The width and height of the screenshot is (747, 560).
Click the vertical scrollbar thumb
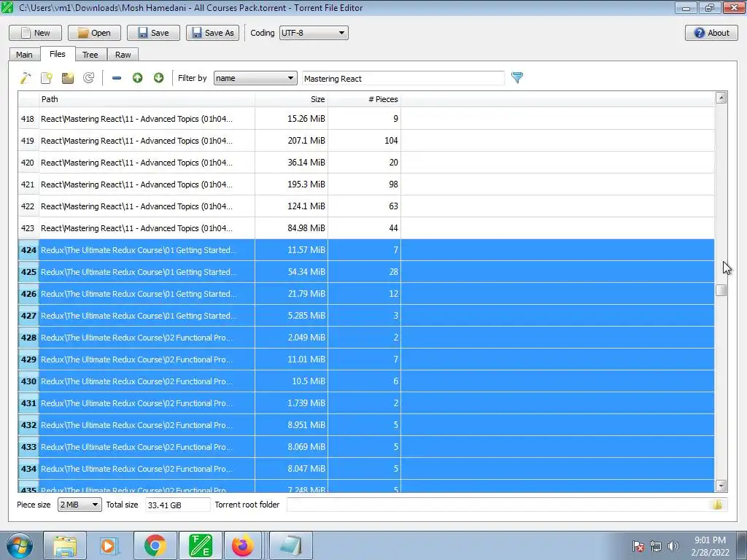click(x=721, y=290)
